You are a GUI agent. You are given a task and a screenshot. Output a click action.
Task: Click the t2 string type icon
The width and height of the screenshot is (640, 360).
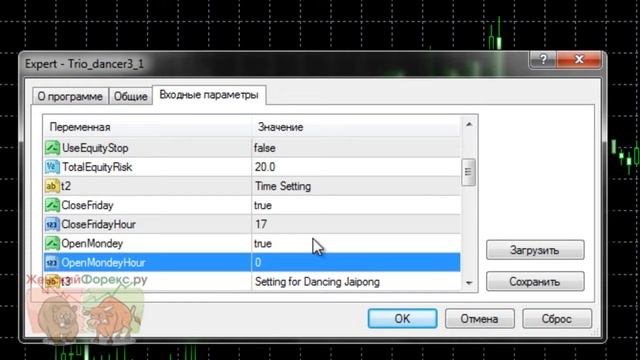(52, 186)
